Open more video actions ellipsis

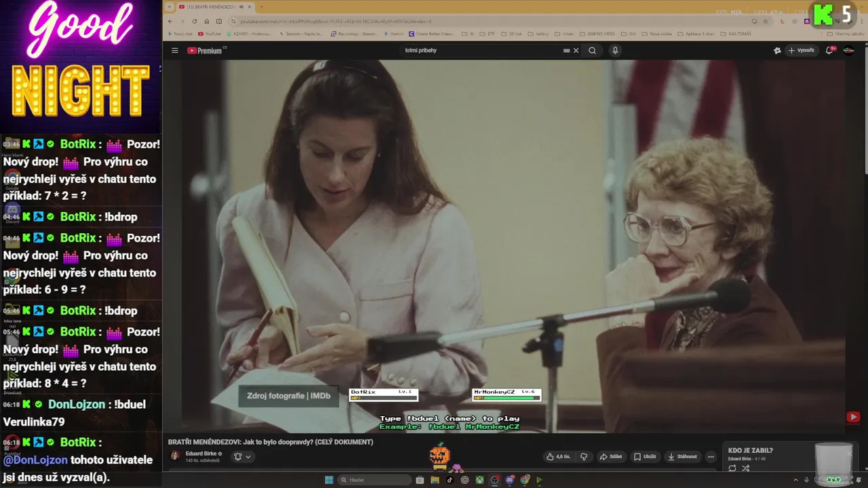pyautogui.click(x=711, y=457)
